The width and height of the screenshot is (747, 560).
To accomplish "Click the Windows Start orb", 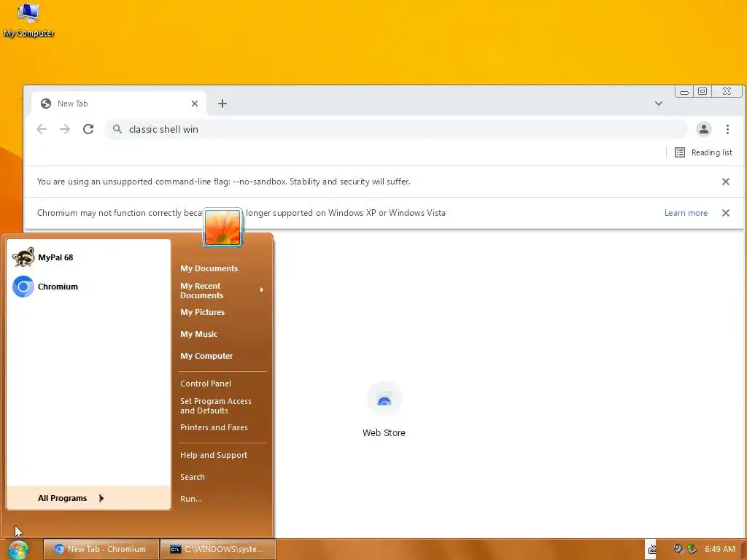I will point(18,550).
